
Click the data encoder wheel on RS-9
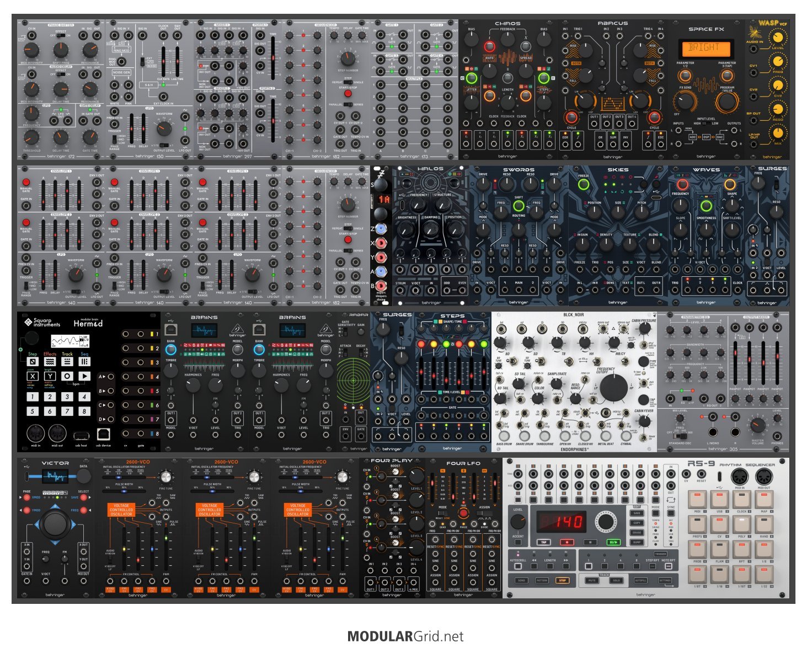click(x=606, y=521)
